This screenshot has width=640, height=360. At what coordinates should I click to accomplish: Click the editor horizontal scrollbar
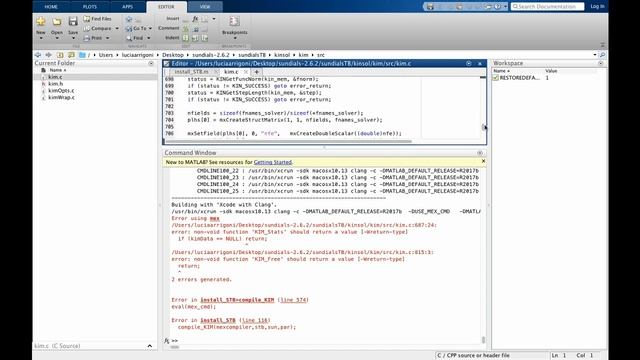(x=289, y=141)
